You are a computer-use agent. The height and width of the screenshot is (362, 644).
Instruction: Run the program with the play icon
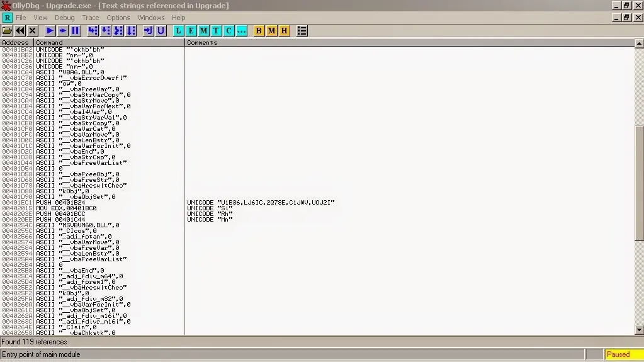pos(50,31)
